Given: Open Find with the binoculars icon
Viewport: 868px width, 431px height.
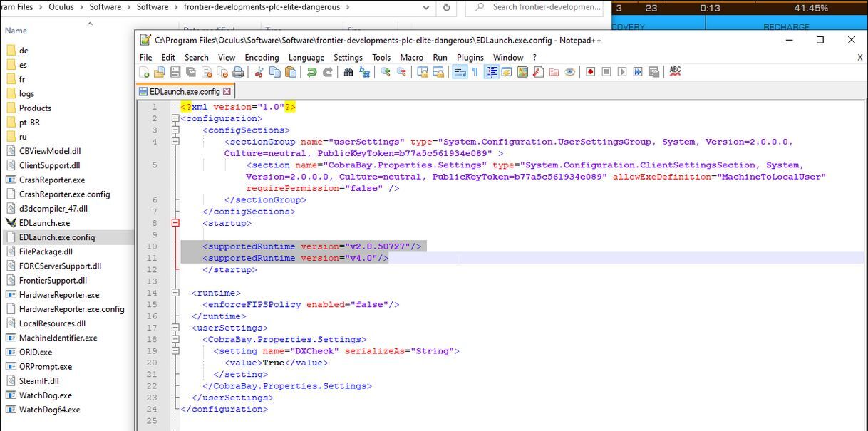Looking at the screenshot, I should [348, 72].
